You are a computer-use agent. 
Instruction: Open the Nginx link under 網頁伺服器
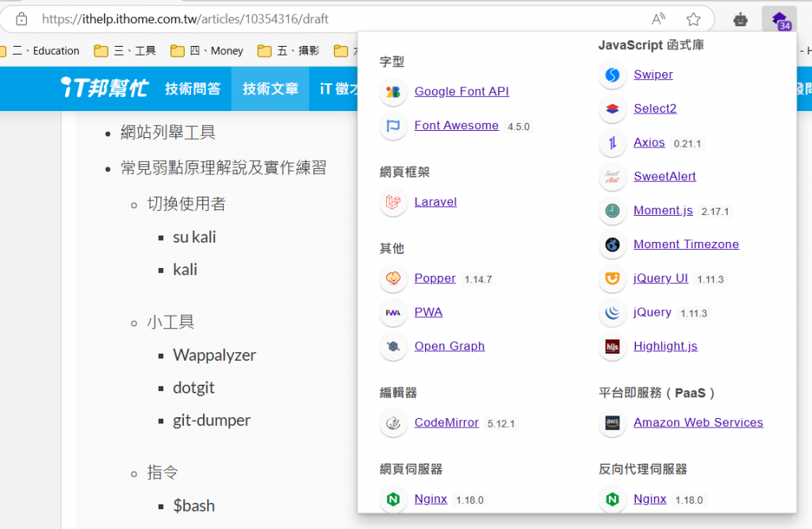click(x=431, y=498)
